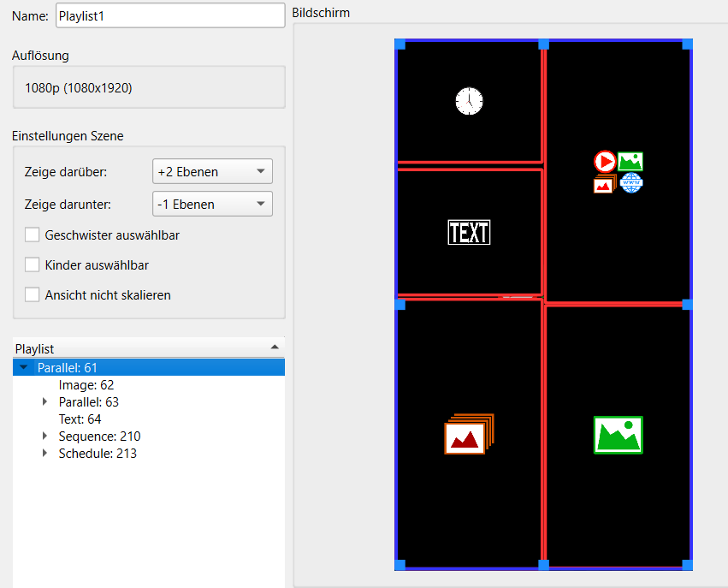This screenshot has height=588, width=728.
Task: Select Text: 64 in the playlist tree
Action: tap(80, 419)
